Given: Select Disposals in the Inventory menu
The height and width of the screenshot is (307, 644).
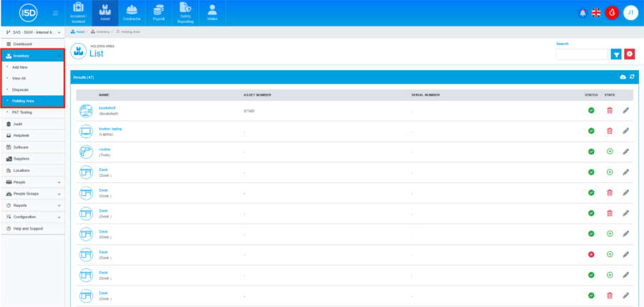Looking at the screenshot, I should [21, 89].
